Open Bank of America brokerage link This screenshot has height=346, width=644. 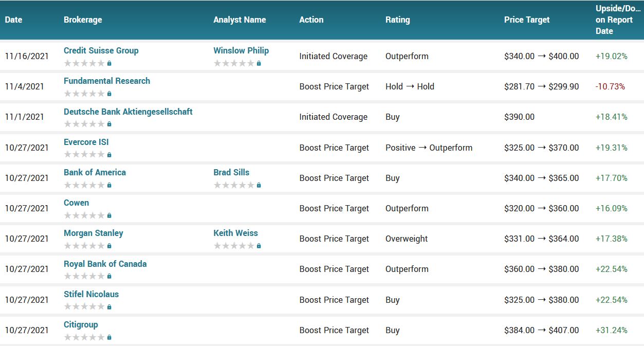(95, 172)
